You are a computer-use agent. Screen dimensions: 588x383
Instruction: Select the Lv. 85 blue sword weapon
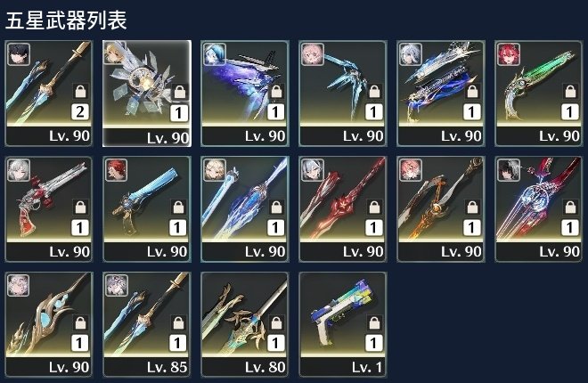[x=147, y=324]
